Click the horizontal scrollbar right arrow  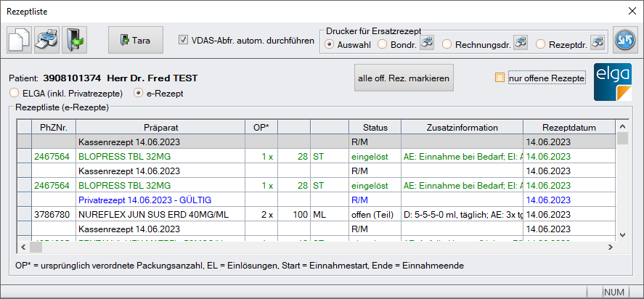tap(610, 247)
